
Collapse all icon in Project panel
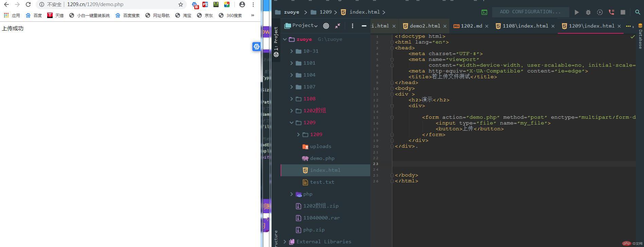point(338,26)
